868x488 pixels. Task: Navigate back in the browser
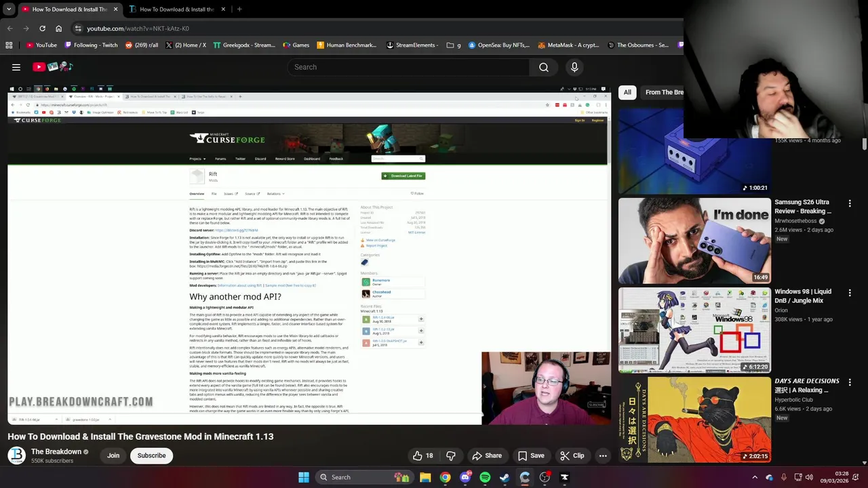tap(9, 28)
